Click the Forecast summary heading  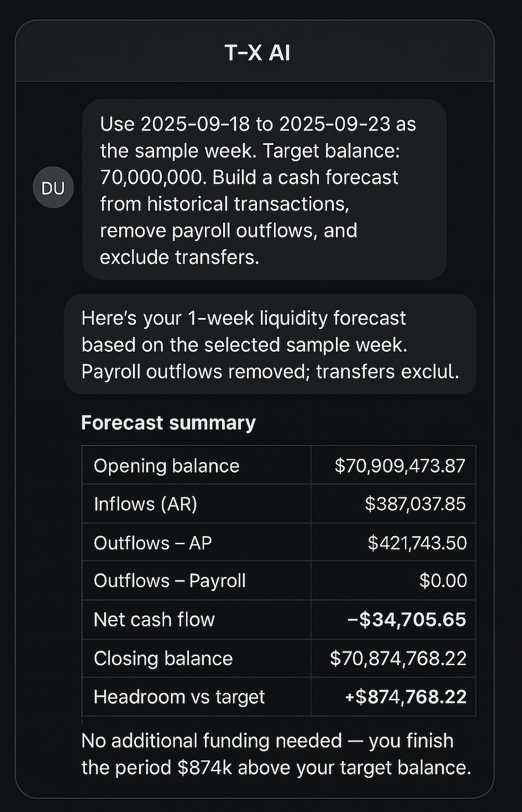(168, 423)
